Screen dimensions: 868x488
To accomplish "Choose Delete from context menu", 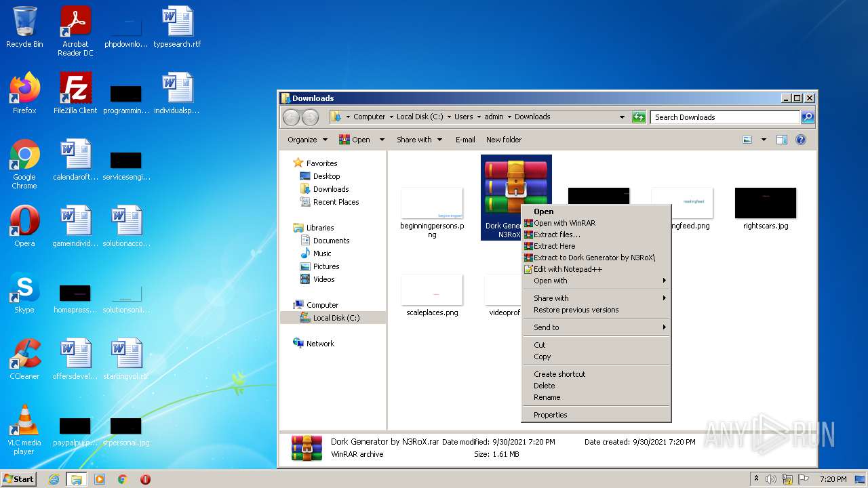I will coord(596,386).
